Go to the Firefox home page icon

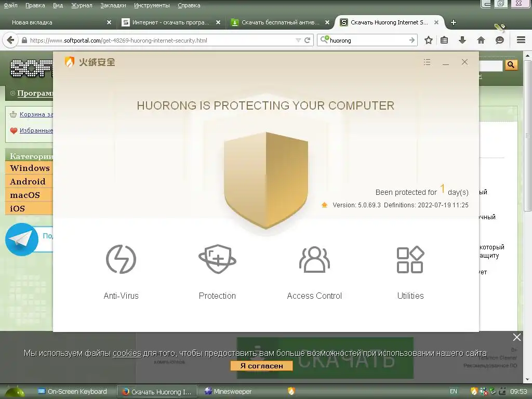pos(481,40)
